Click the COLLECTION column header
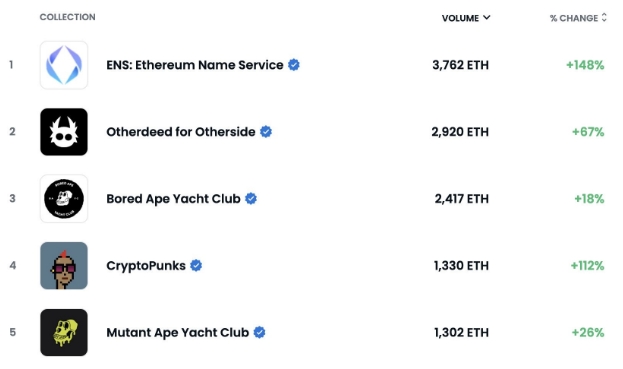 click(68, 17)
